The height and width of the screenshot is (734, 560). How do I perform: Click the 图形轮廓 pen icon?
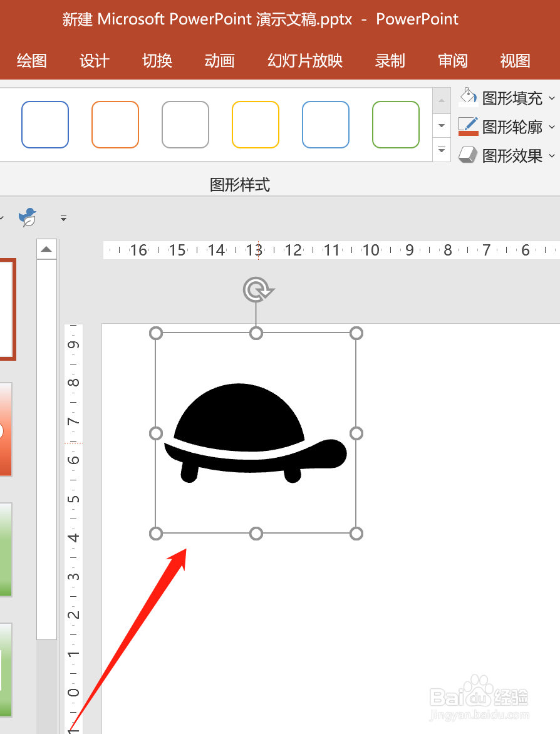468,127
